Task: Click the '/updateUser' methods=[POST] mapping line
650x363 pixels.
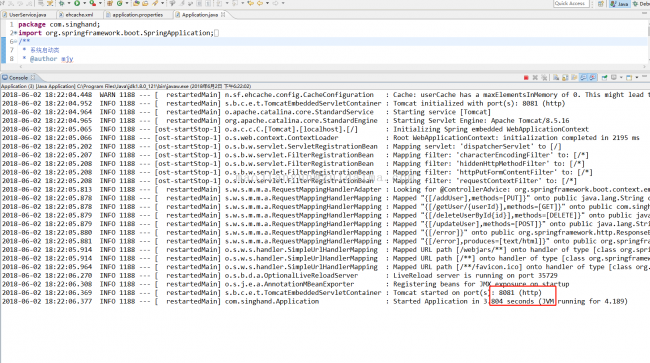Action: point(325,224)
